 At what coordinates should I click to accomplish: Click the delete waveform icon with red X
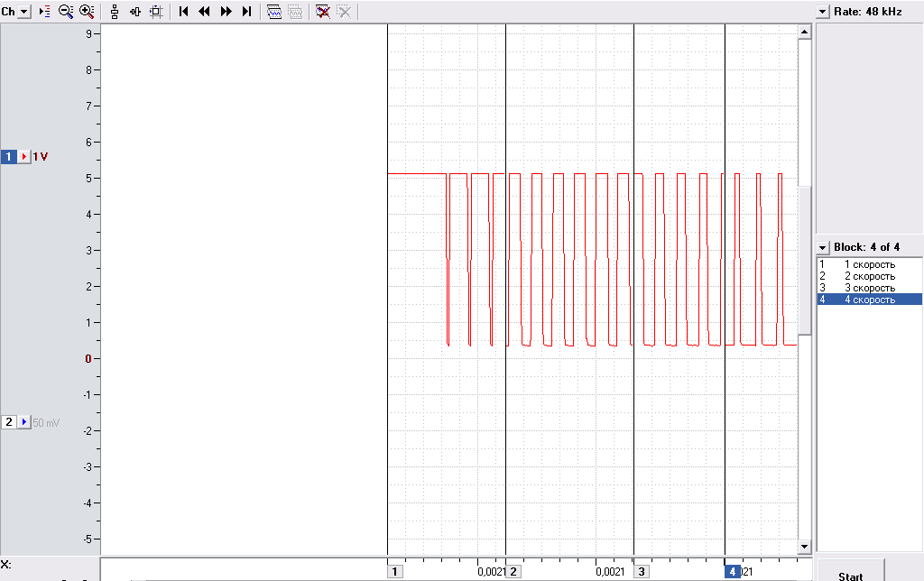point(322,11)
